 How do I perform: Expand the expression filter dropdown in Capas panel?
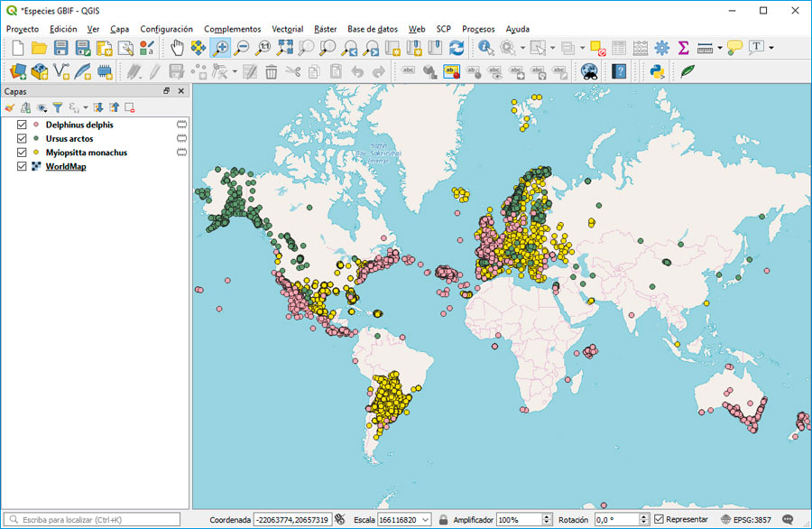85,107
